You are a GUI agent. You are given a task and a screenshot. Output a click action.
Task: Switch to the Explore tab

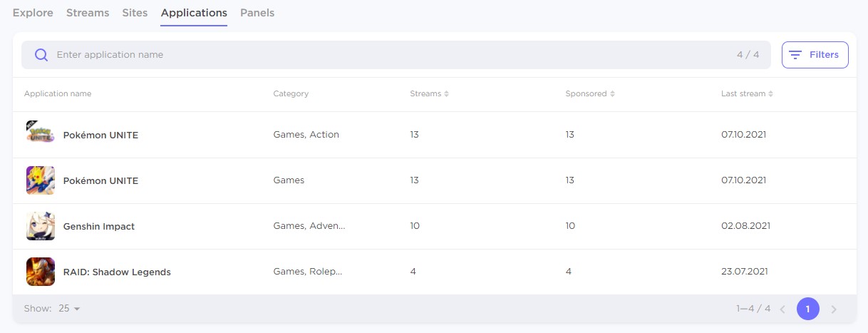(x=33, y=13)
